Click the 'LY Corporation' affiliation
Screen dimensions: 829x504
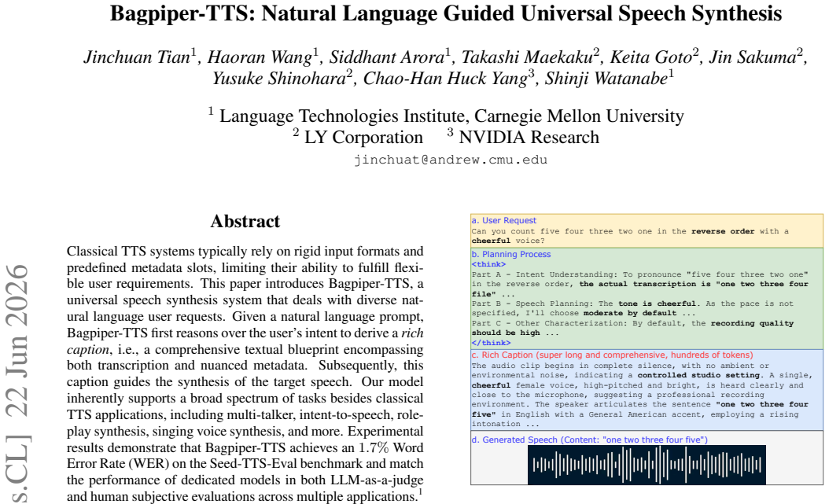click(363, 138)
